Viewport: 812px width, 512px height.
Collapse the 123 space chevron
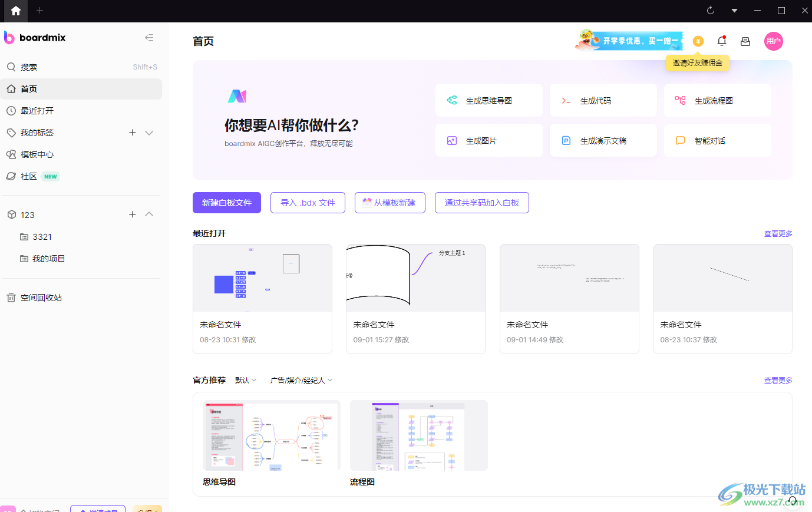149,214
